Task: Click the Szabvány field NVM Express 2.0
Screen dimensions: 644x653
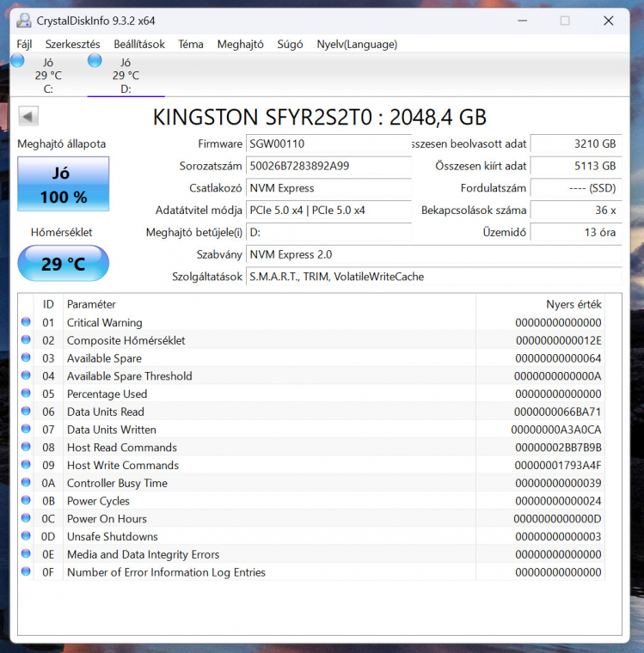Action: click(433, 254)
